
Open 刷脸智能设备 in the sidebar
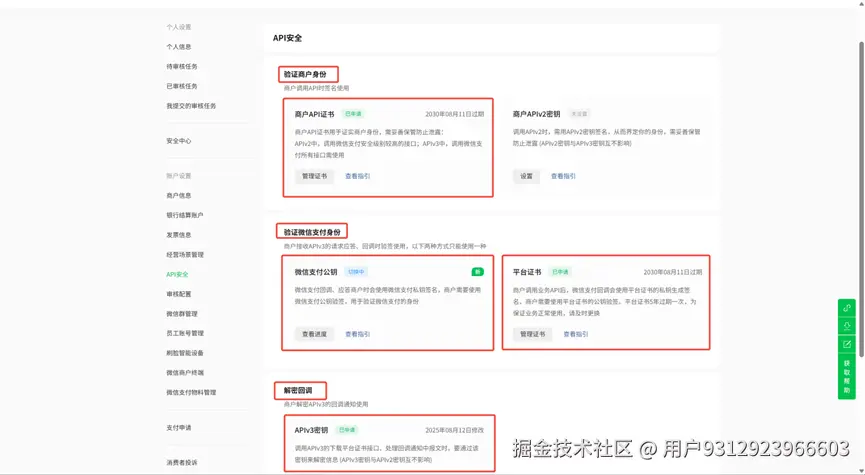click(185, 353)
